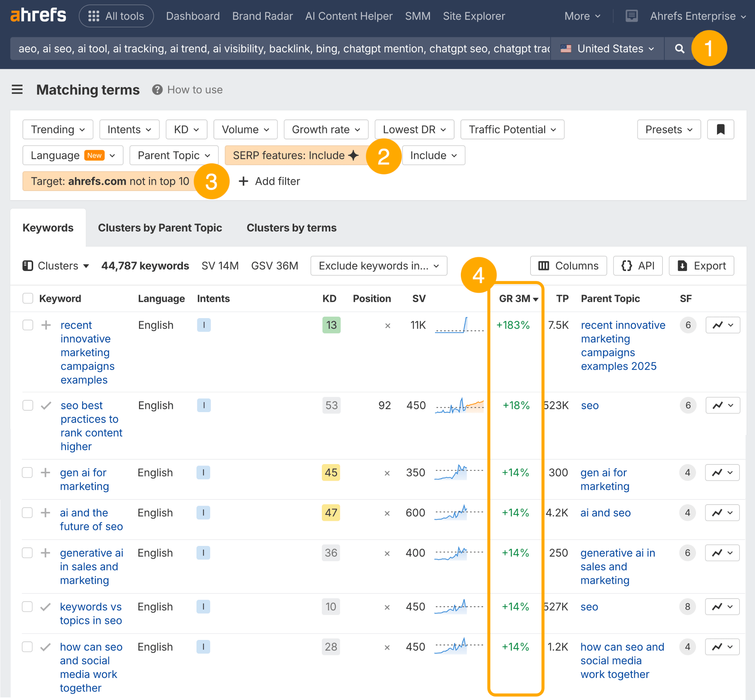
Task: Open Columns settings
Action: (x=568, y=265)
